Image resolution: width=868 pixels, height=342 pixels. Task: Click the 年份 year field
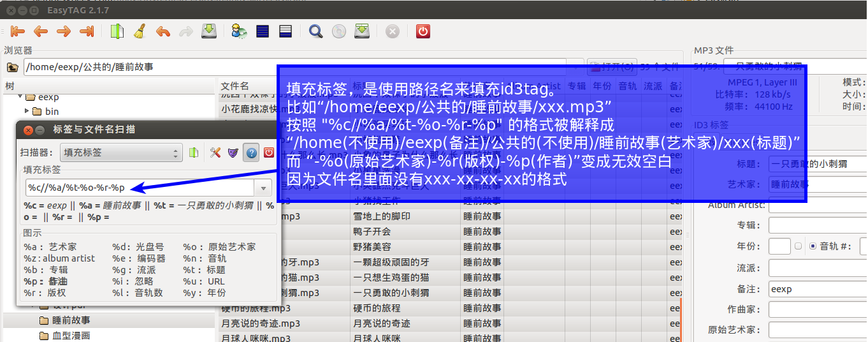tap(779, 246)
